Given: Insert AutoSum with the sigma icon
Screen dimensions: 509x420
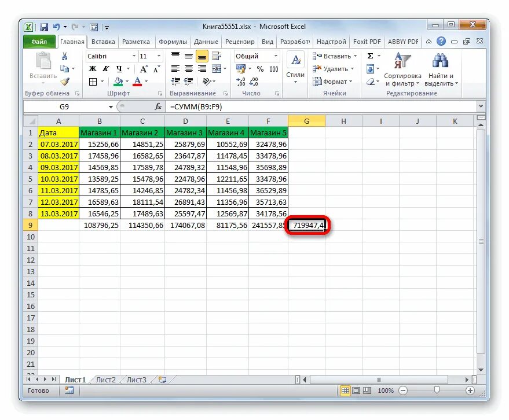Looking at the screenshot, I should pos(370,56).
